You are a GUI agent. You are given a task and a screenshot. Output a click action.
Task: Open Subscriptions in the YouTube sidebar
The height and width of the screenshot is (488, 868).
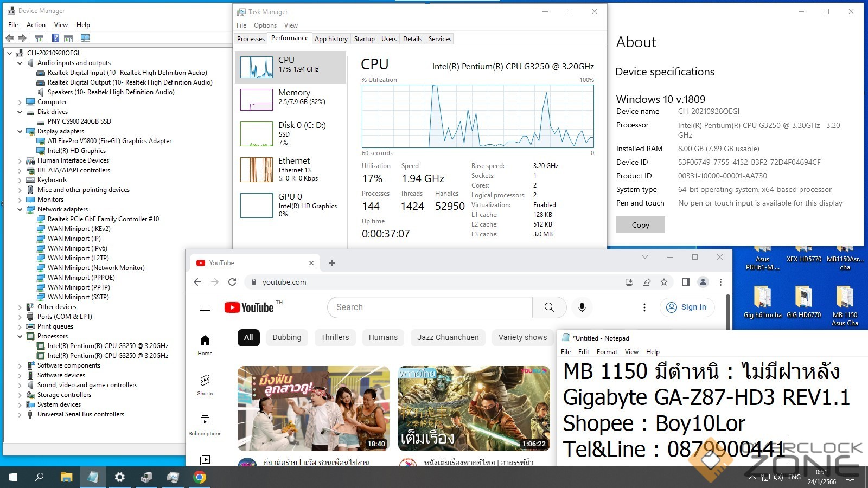205,425
